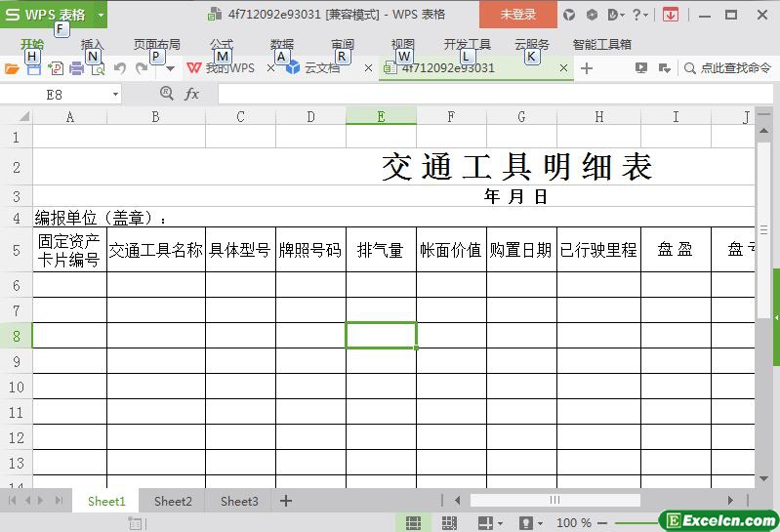Click the fx insert function icon
Screen dimensions: 780x532
point(192,94)
